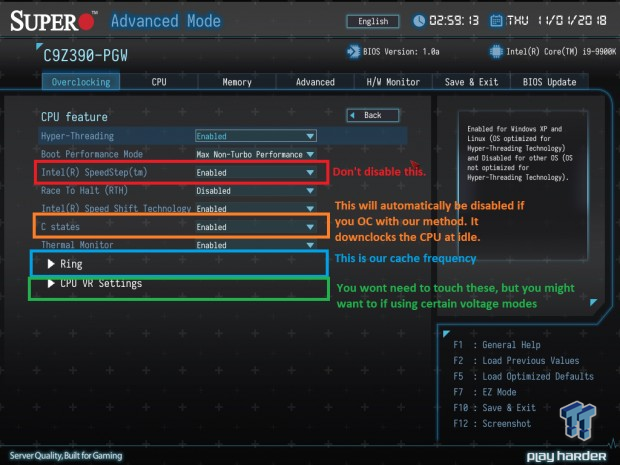Select the Hyper-Threading setting label
Viewport: 620px width, 465px height.
[78, 136]
